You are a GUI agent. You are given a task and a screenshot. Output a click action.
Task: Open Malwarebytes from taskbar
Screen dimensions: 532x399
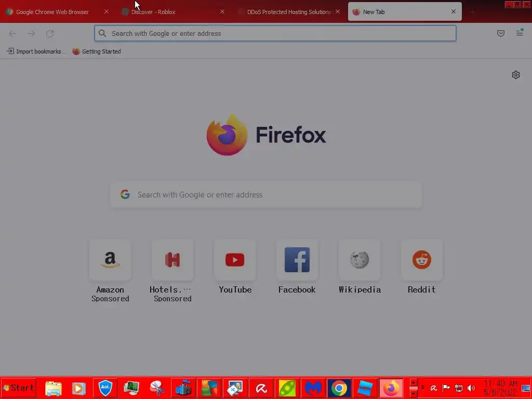pyautogui.click(x=313, y=388)
